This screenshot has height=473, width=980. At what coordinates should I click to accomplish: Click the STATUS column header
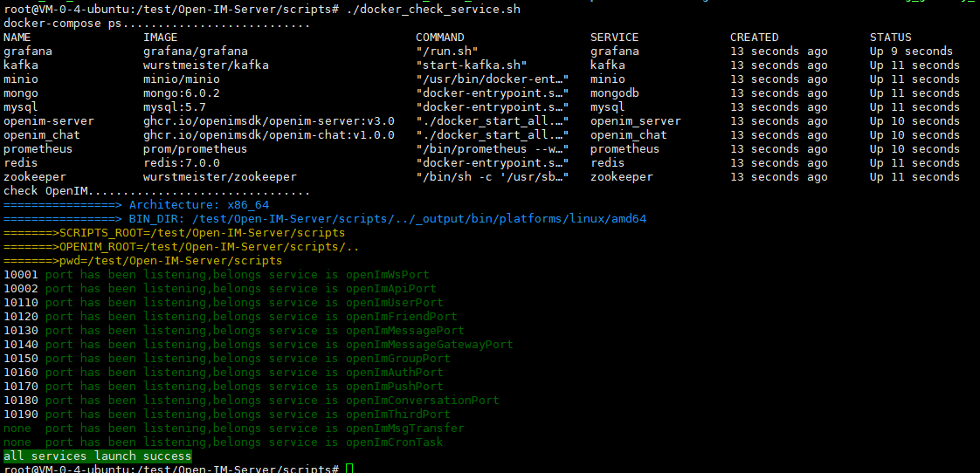(890, 38)
